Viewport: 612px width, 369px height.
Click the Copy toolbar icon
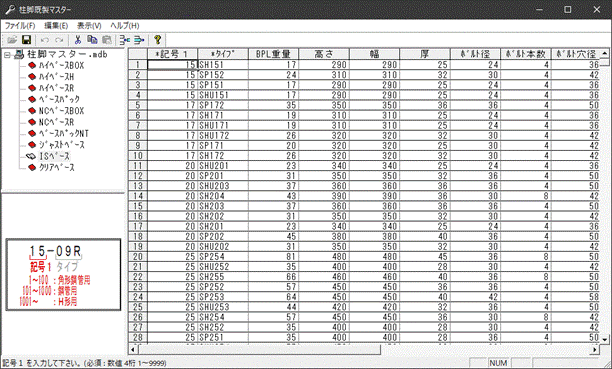tap(92, 40)
